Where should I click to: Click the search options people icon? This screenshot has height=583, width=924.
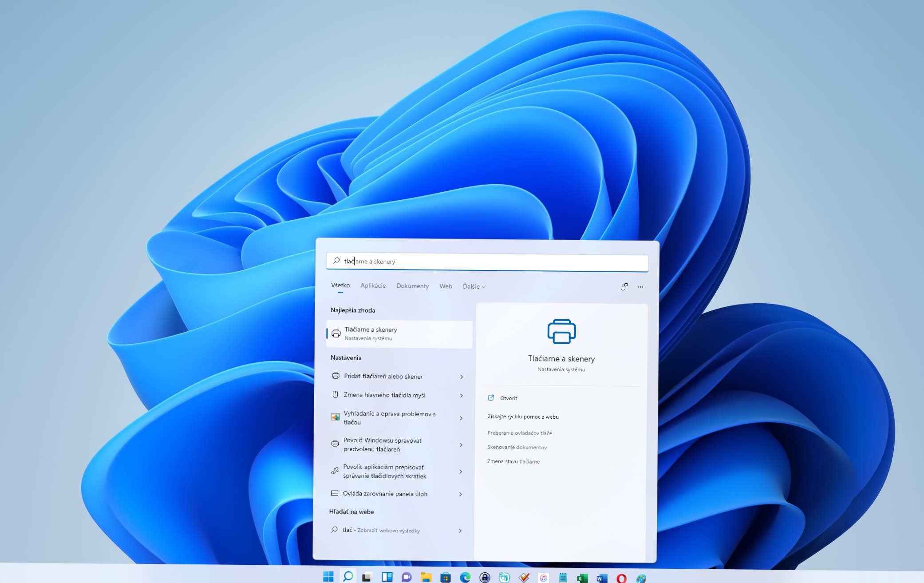[x=624, y=287]
